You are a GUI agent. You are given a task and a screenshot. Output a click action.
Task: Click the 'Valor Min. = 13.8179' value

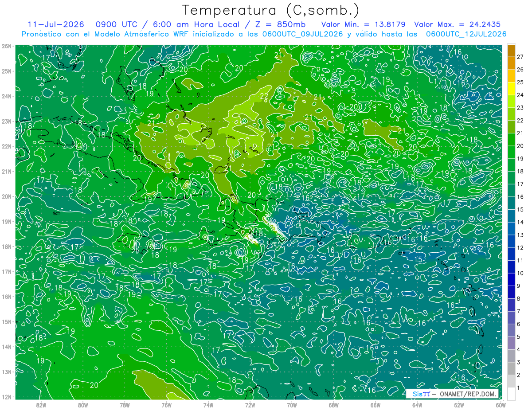364,24
